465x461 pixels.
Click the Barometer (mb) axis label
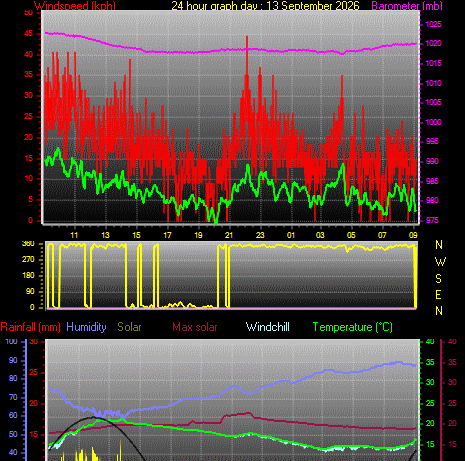(407, 5)
